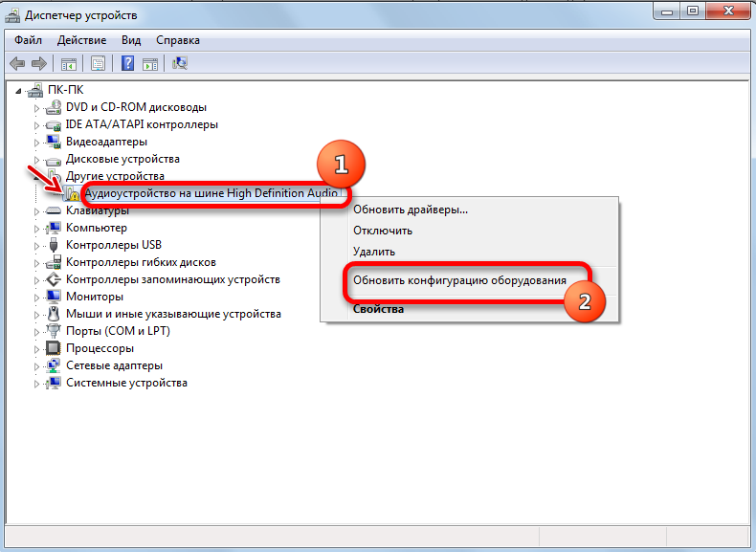Viewport: 756px width, 552px height.
Task: Click the blue Help question-mark icon
Action: point(128,63)
